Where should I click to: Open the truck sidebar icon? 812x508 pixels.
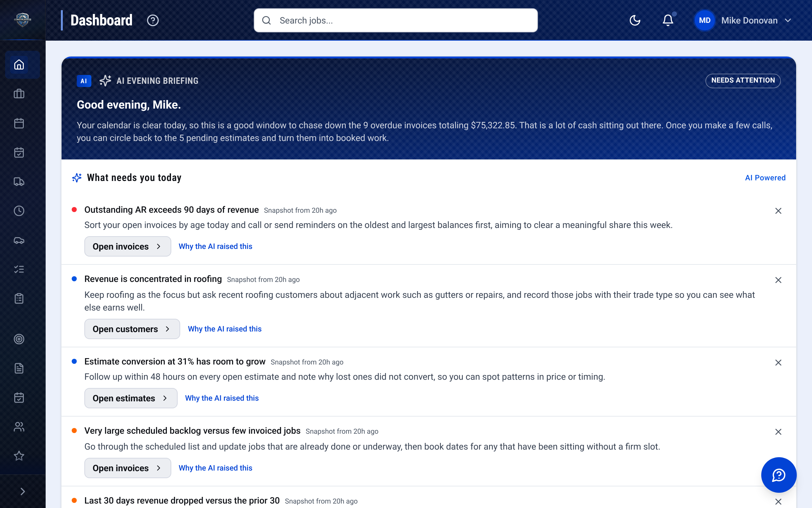(x=19, y=182)
